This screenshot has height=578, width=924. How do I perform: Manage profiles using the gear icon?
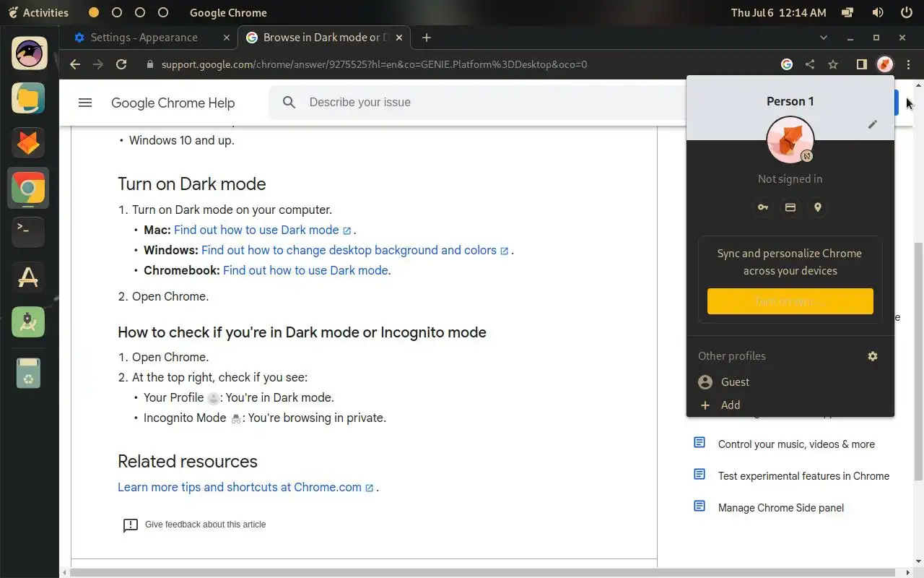tap(872, 356)
